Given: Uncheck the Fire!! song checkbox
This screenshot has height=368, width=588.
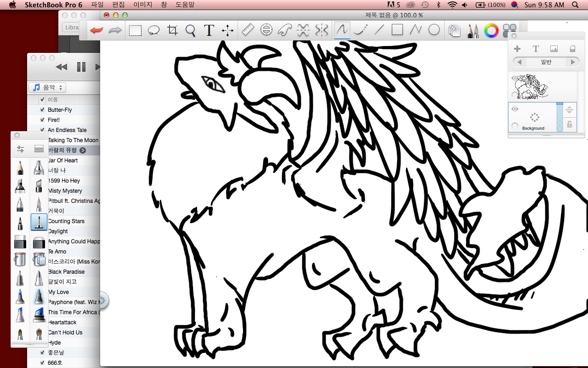Looking at the screenshot, I should click(x=42, y=120).
